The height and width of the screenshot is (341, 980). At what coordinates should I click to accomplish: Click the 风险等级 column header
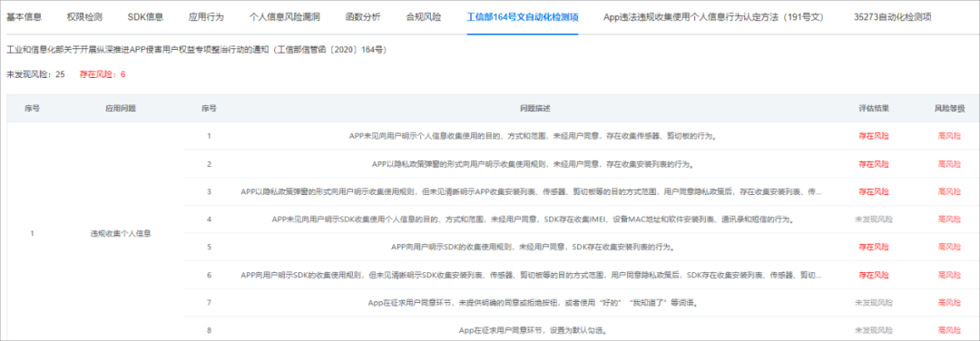(x=949, y=108)
